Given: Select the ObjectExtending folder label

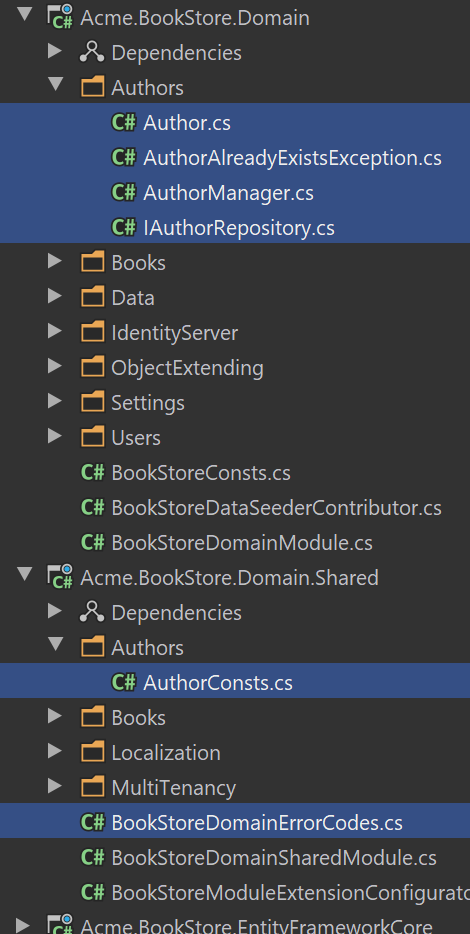Looking at the screenshot, I should click(187, 368).
